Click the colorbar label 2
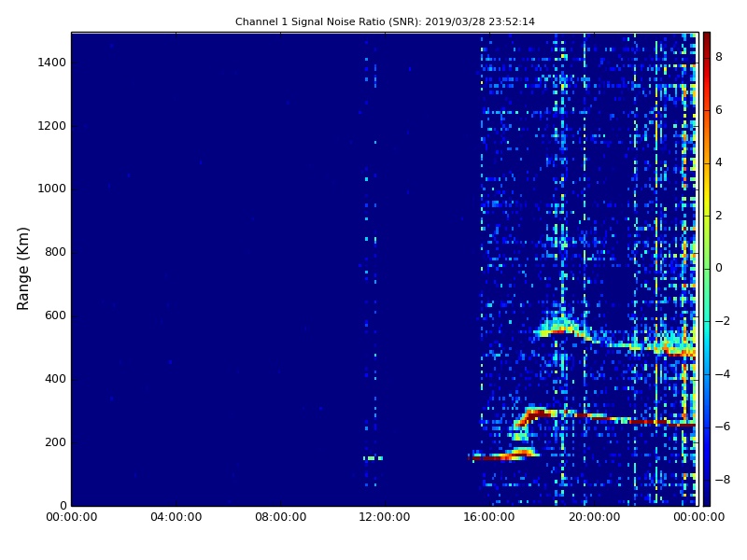The image size is (747, 560). pyautogui.click(x=719, y=216)
